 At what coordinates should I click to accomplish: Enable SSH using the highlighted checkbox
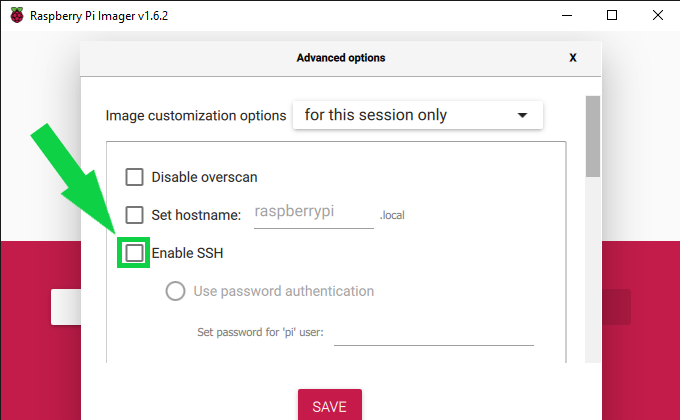(134, 253)
